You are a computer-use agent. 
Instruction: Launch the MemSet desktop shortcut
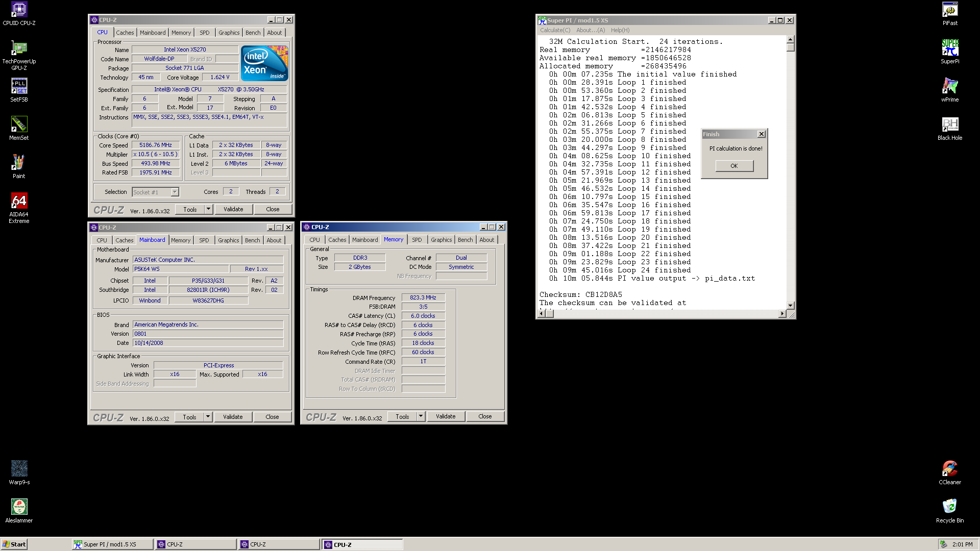19,129
